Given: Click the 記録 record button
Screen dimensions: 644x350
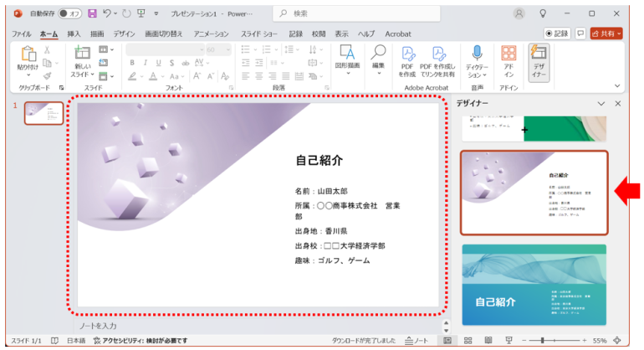Looking at the screenshot, I should 557,33.
